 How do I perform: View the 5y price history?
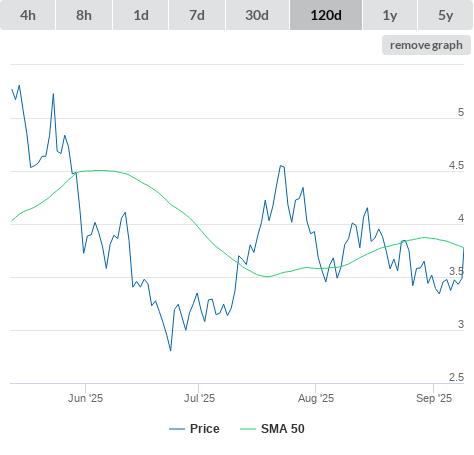click(446, 15)
